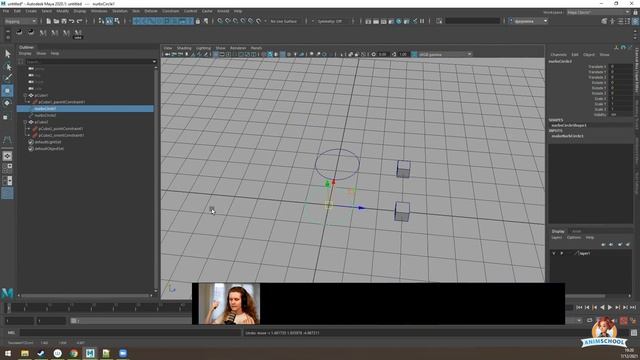Open the Outliner search filter dropdown
The width and height of the screenshot is (640, 360).
click(154, 62)
